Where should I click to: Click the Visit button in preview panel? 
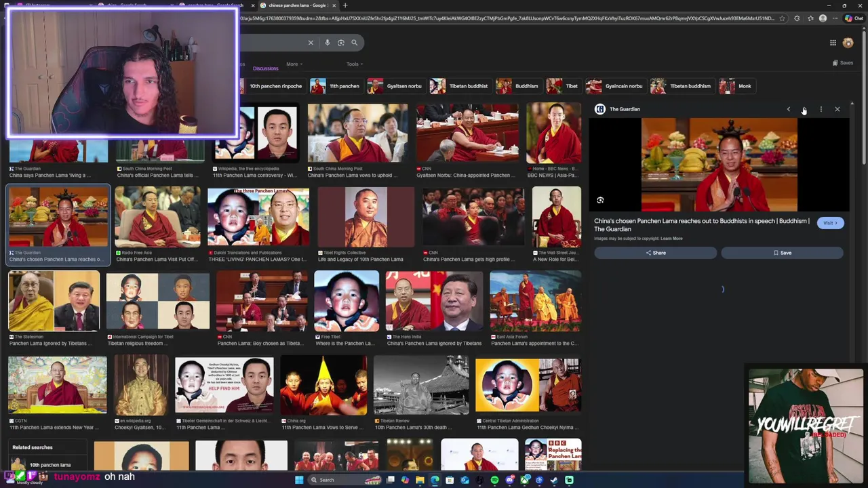click(830, 223)
